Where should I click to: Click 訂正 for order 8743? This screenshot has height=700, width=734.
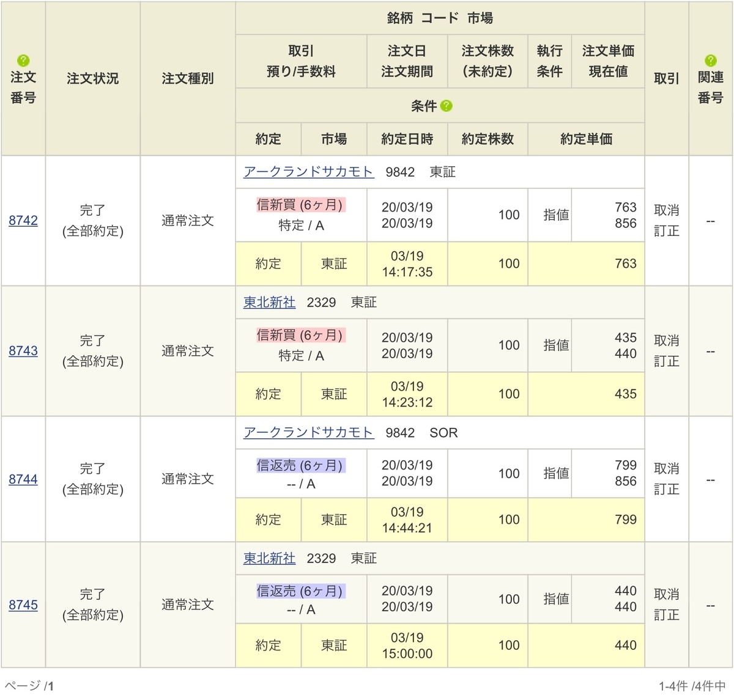click(666, 361)
